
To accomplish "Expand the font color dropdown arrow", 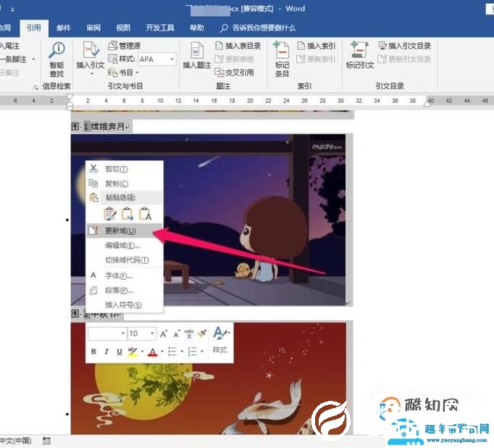I will point(162,351).
